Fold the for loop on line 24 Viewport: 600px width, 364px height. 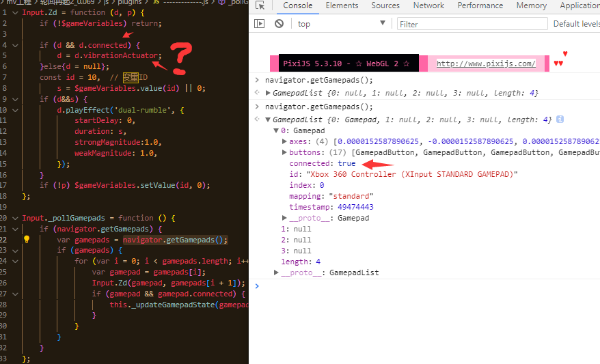click(x=15, y=261)
